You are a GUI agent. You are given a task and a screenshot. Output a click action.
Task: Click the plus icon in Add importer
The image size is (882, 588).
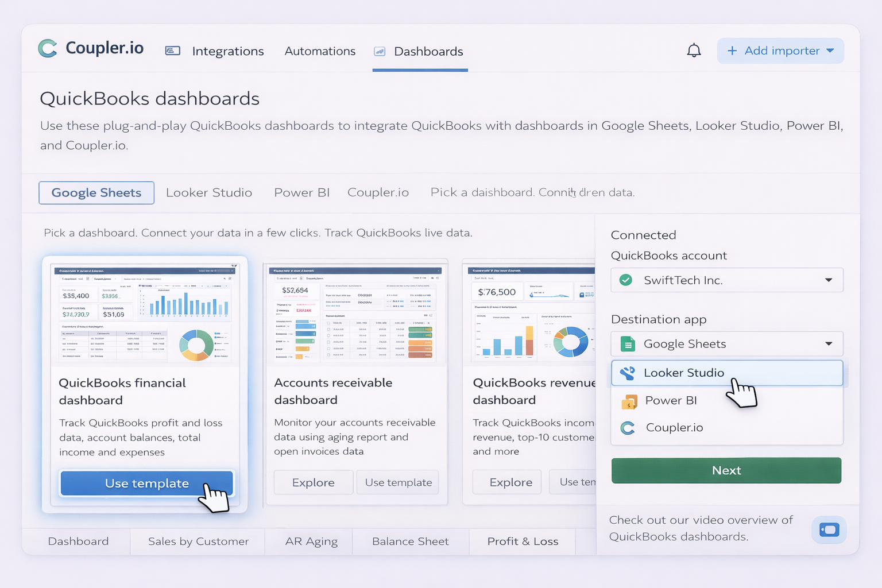732,51
